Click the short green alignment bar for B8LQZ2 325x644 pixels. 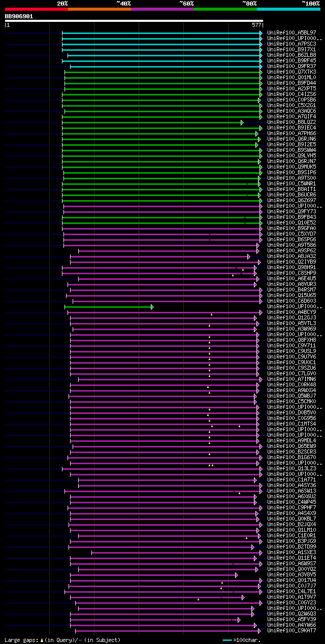[153, 122]
